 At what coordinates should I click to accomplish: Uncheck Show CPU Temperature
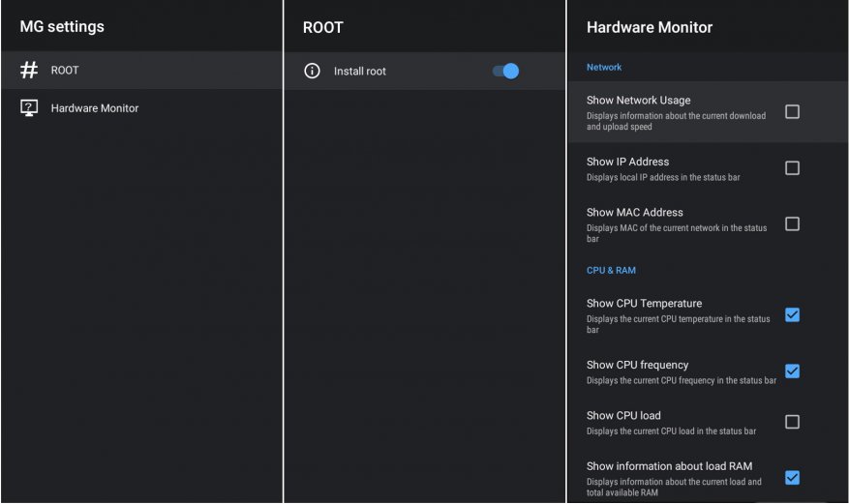click(x=792, y=315)
